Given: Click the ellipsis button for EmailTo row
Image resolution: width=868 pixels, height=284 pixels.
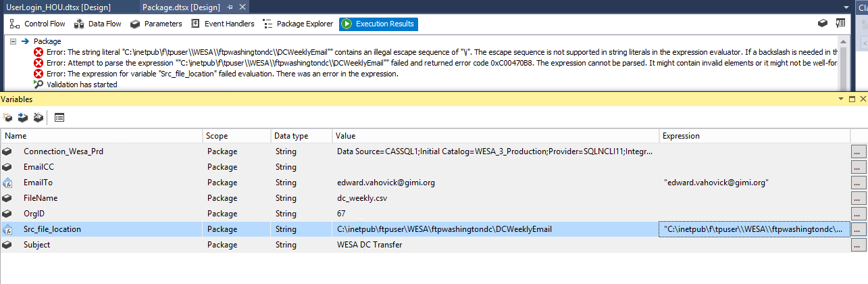Looking at the screenshot, I should pos(858,183).
